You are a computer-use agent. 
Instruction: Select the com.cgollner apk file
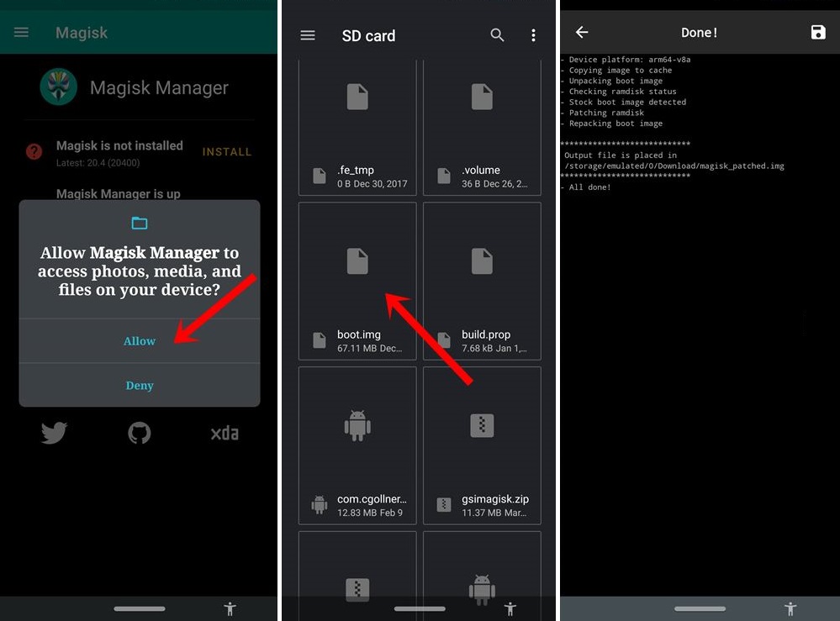coord(357,445)
